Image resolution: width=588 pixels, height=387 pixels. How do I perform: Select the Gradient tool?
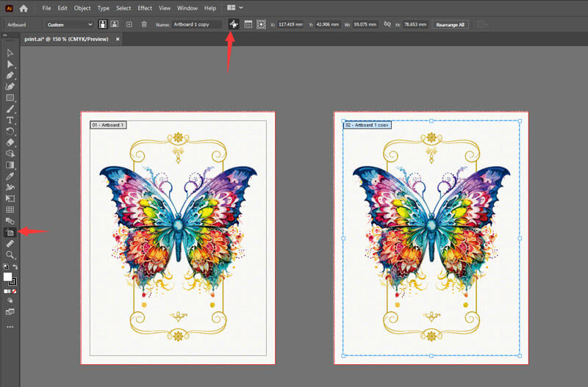[10, 164]
